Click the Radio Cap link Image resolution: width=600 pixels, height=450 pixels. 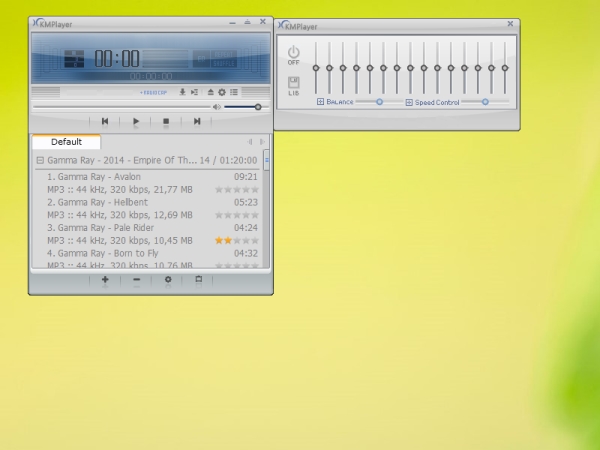tap(153, 93)
